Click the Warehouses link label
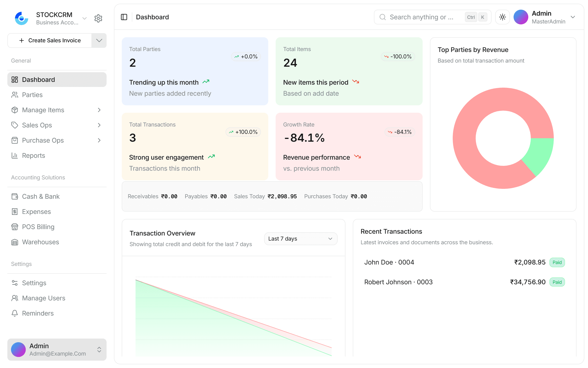Image resolution: width=588 pixels, height=368 pixels. tap(41, 242)
